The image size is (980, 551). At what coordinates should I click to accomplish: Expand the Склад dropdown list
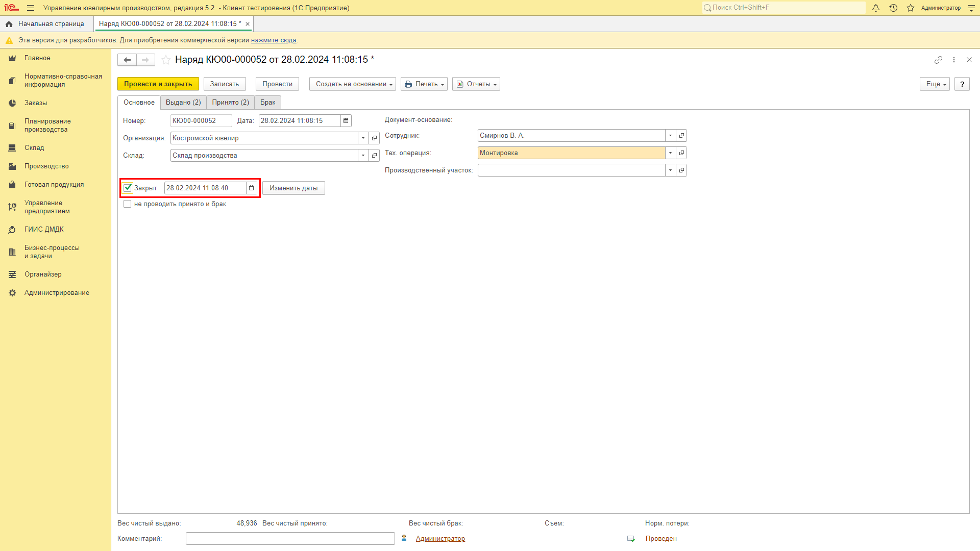point(363,156)
